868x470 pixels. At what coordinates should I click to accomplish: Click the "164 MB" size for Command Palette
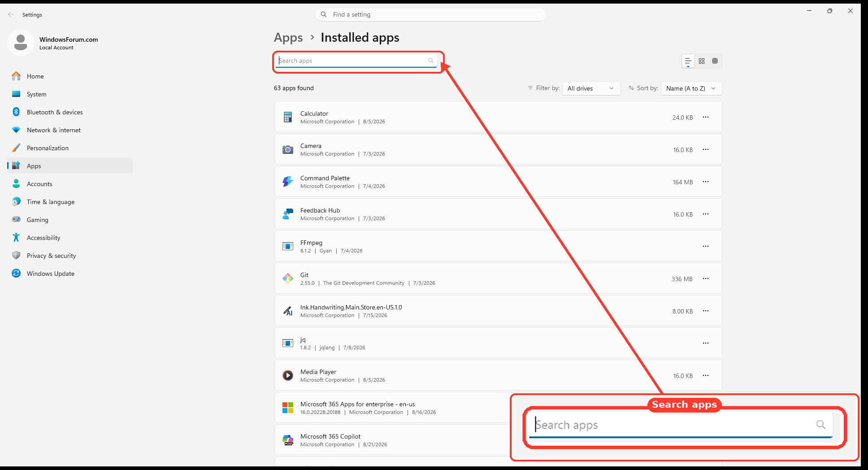[683, 182]
